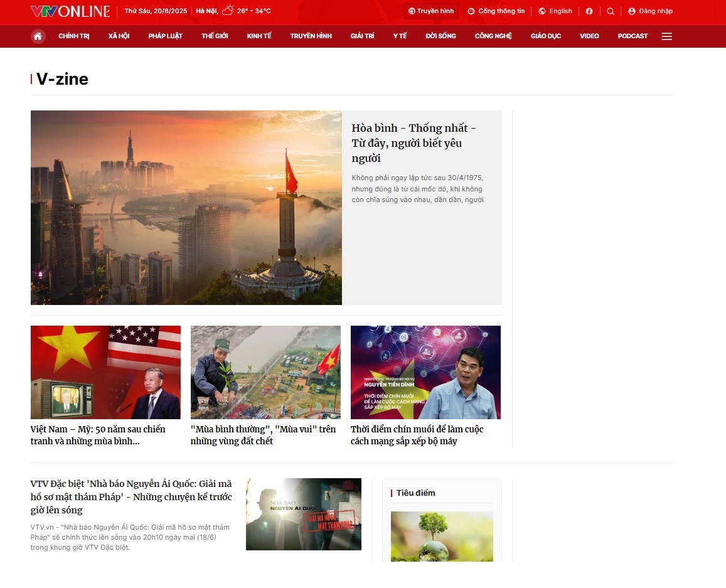Click the search magnifier icon
Image resolution: width=726 pixels, height=588 pixels.
tap(611, 11)
